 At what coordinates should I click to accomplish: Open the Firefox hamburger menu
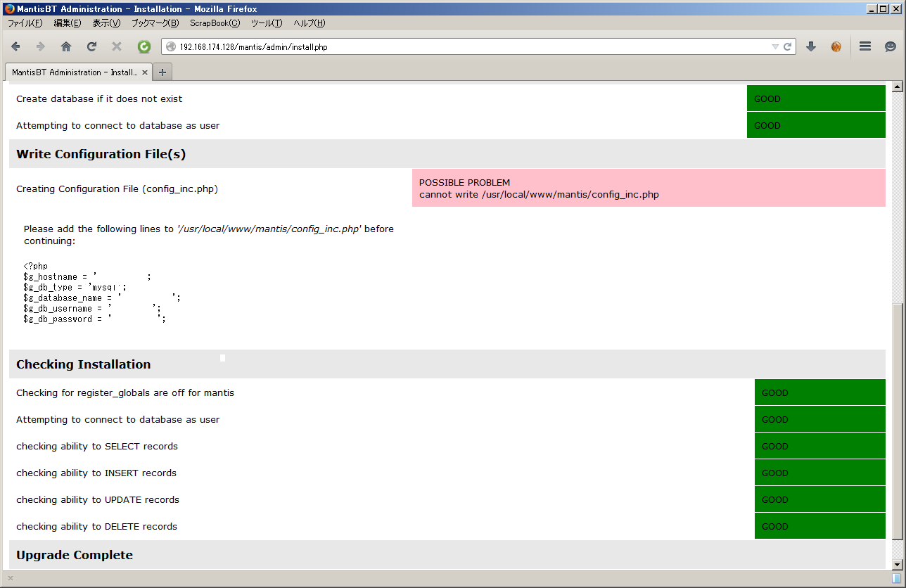[865, 46]
